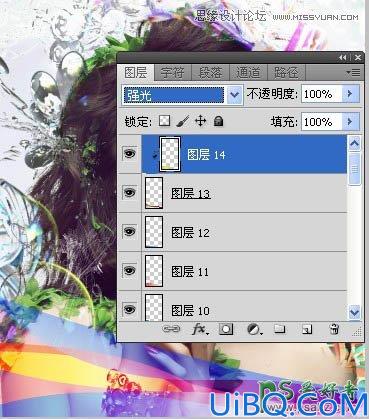Toggle lock all padlock icon
Image resolution: width=369 pixels, height=419 pixels.
pyautogui.click(x=218, y=121)
